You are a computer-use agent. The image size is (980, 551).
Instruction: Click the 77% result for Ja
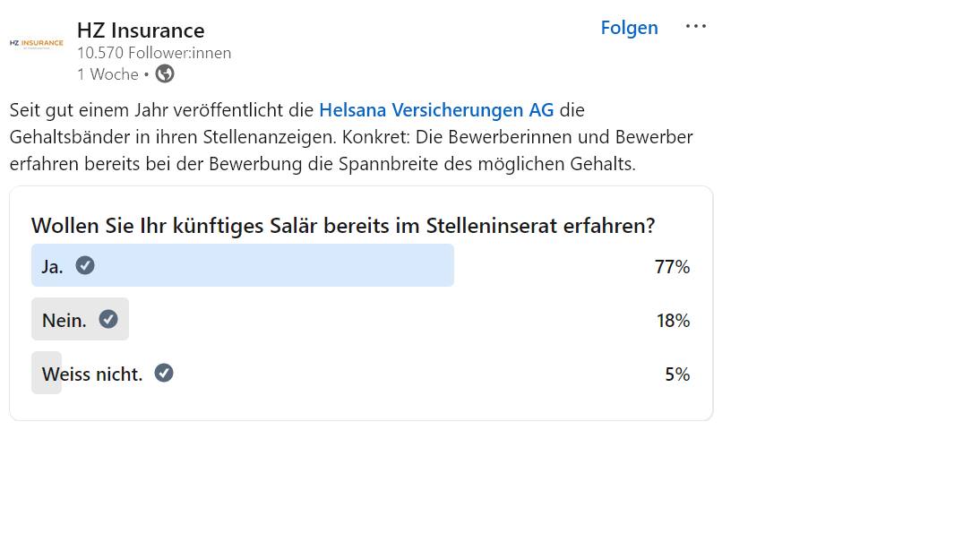coord(671,266)
